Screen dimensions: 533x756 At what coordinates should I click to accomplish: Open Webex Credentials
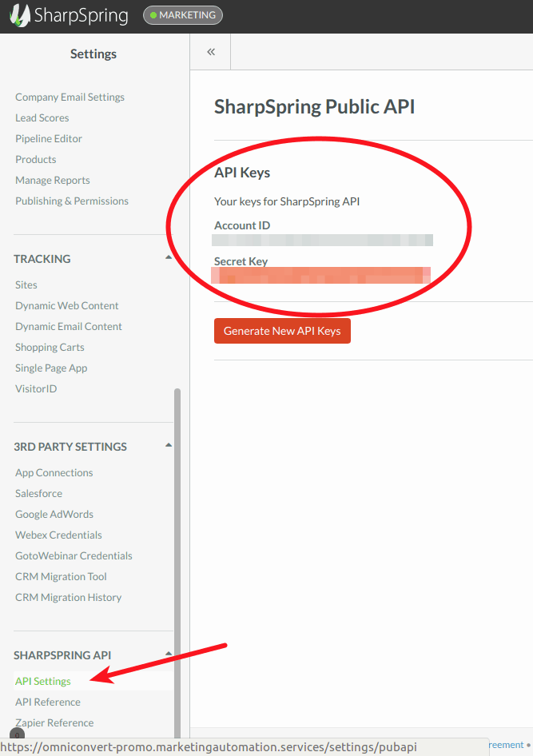(x=58, y=535)
